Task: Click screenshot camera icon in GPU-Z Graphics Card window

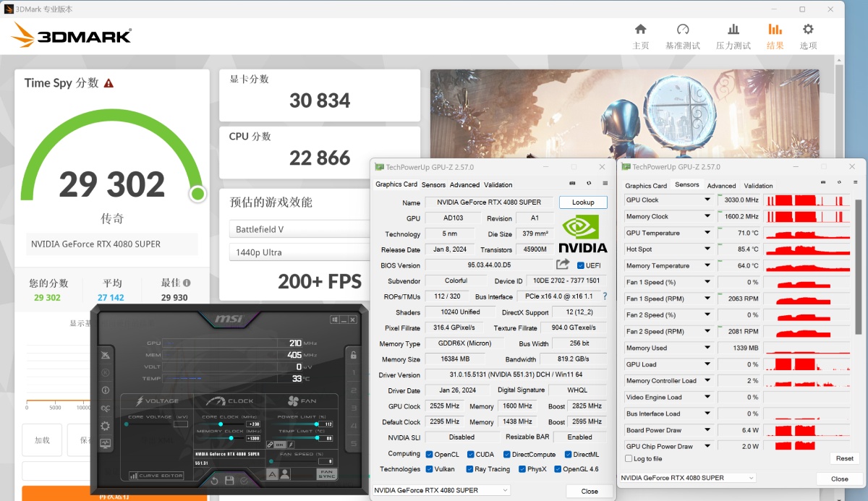Action: click(x=573, y=184)
